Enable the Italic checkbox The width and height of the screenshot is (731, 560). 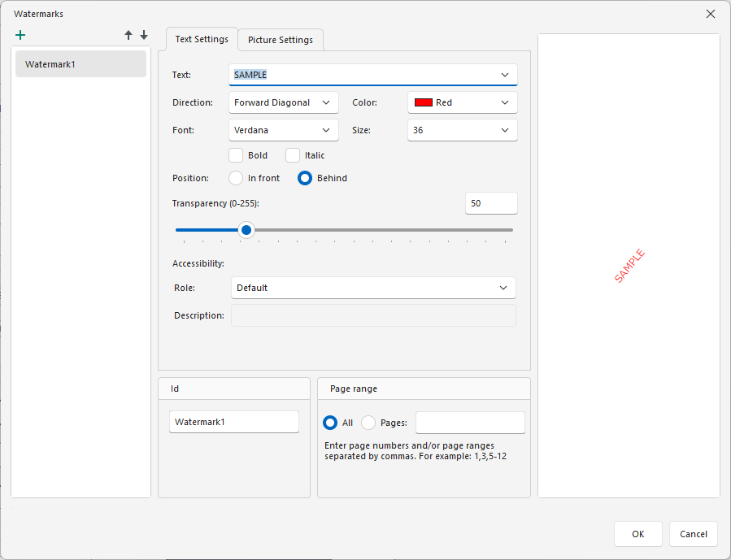[292, 154]
